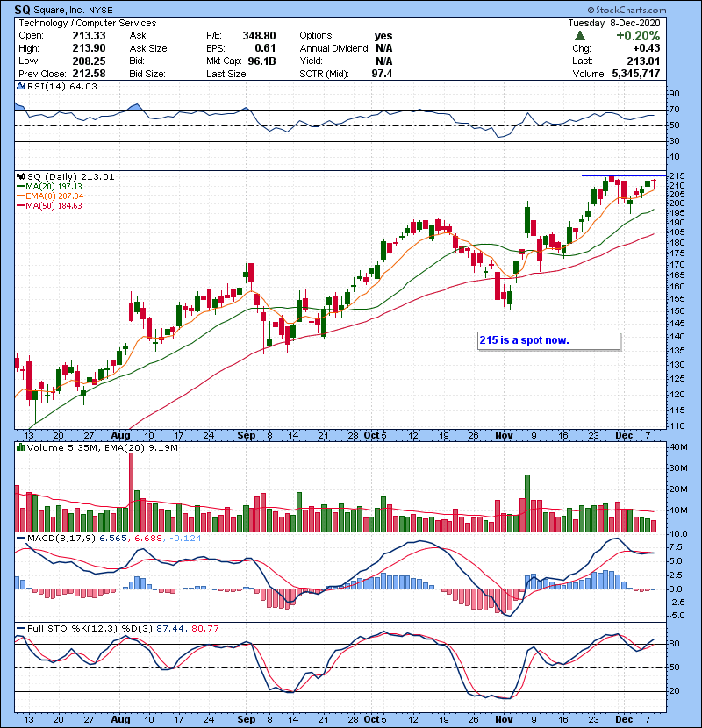Click the MACD signal value 6.688
Image resolution: width=702 pixels, height=728 pixels.
coord(148,539)
